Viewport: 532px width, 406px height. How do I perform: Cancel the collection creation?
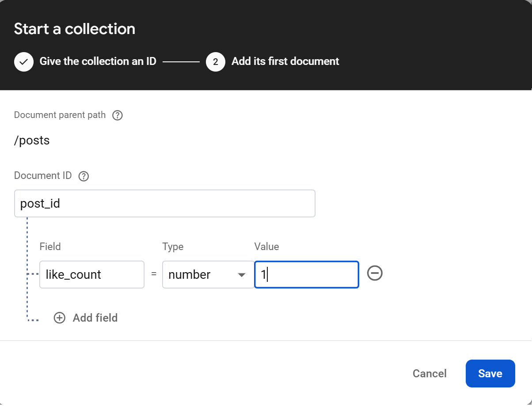pos(429,373)
